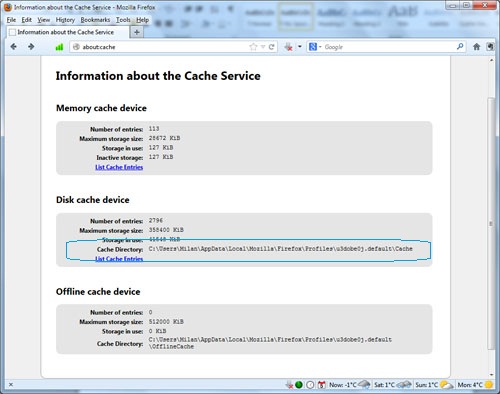Click the Sat: 1°C forecast icon
The image size is (500, 394).
click(403, 385)
